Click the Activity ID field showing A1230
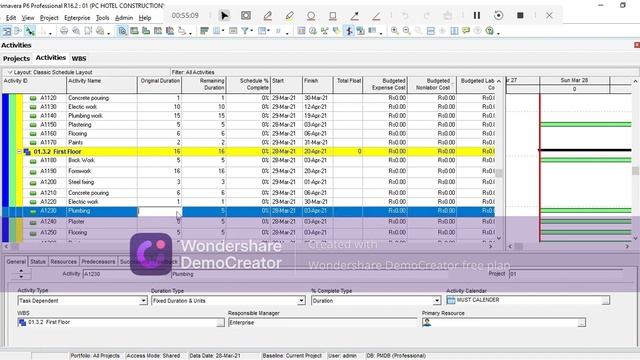Viewport: 640px width, 360px height. tap(127, 274)
